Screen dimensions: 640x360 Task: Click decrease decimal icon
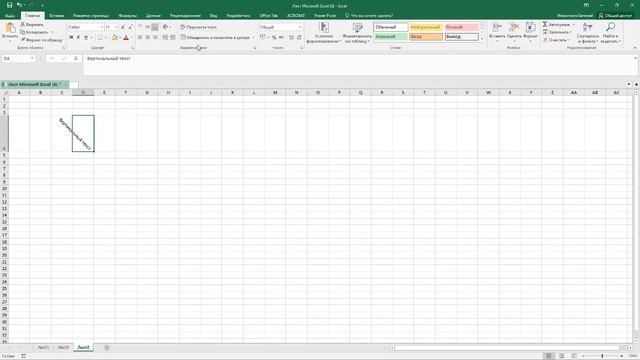coord(299,37)
